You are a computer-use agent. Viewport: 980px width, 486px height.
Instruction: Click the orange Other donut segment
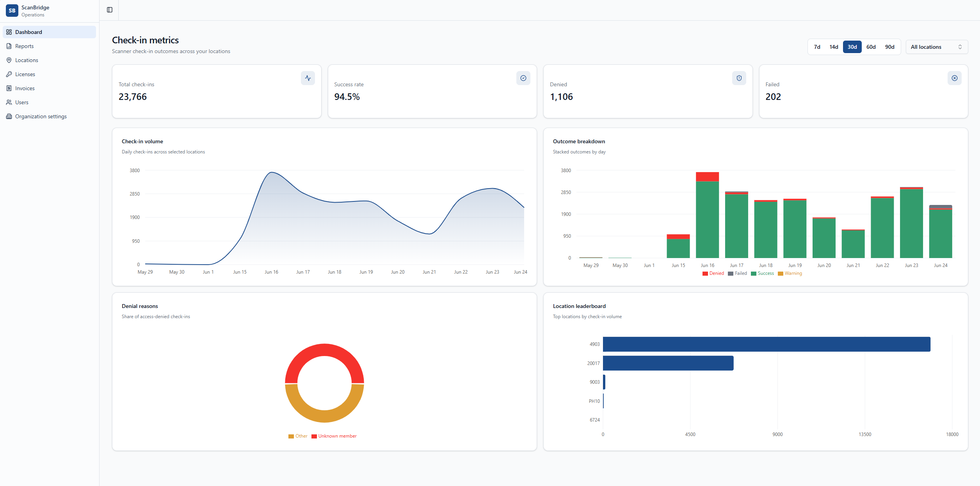(x=325, y=417)
